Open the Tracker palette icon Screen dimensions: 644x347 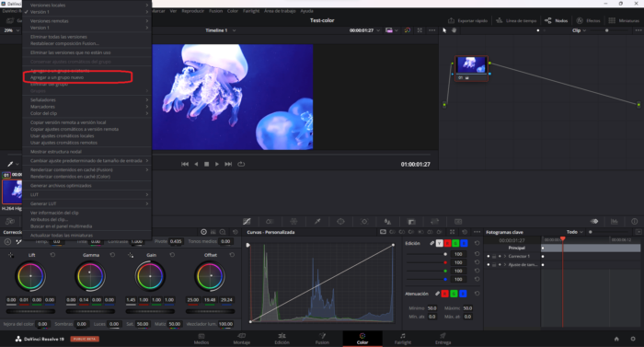(364, 221)
